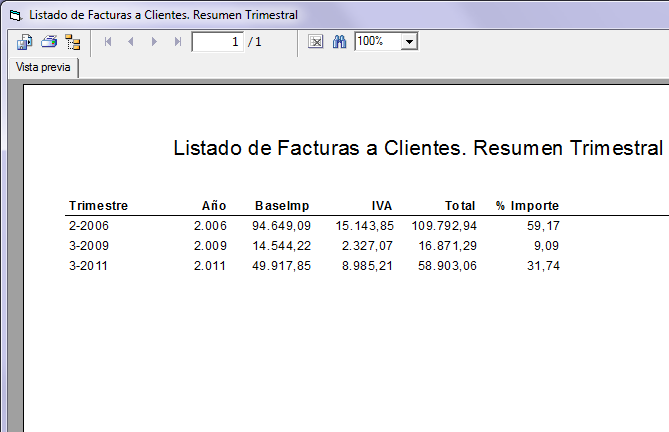Screen dimensions: 669x432
Task: Go to previous page arrow
Action: [131, 42]
